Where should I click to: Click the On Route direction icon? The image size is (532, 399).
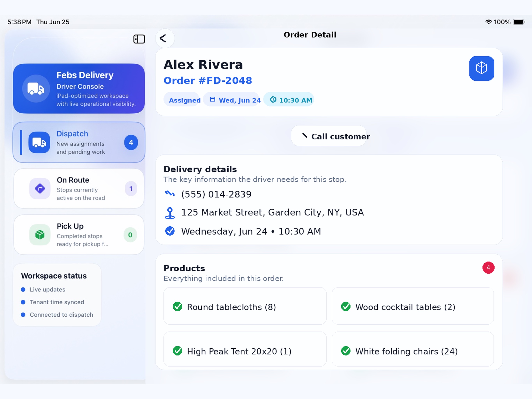[40, 188]
